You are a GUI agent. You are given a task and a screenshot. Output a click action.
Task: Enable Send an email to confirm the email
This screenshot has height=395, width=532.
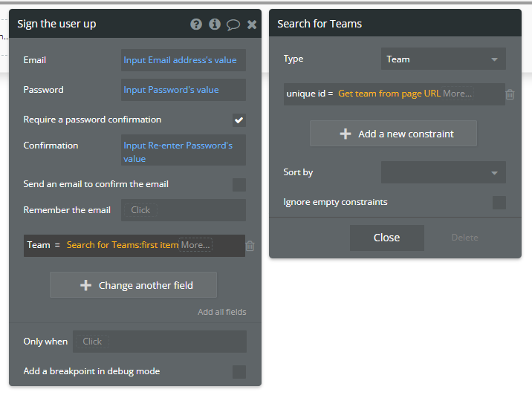[x=239, y=184]
